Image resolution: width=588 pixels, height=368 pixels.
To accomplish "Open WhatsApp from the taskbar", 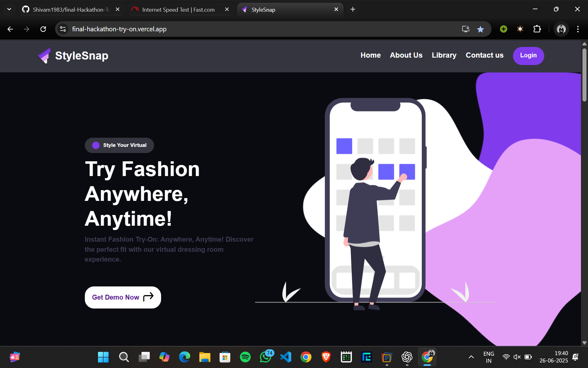I will pyautogui.click(x=266, y=357).
